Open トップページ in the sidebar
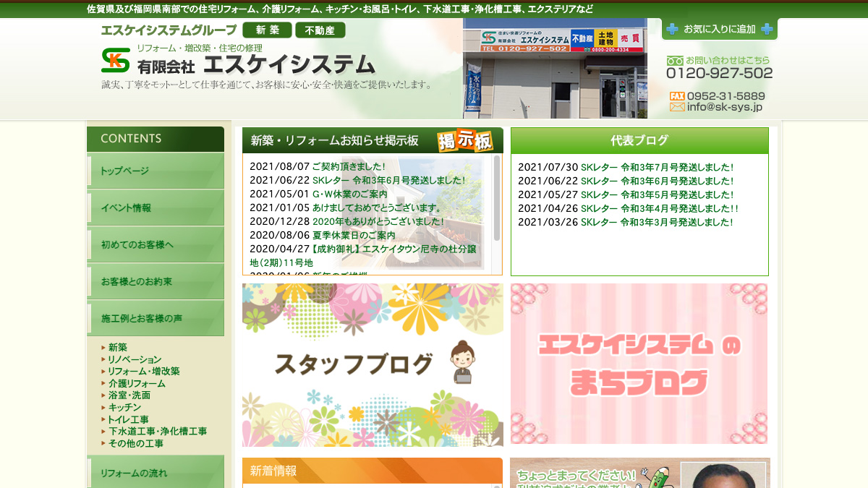This screenshot has width=868, height=488. tap(156, 171)
